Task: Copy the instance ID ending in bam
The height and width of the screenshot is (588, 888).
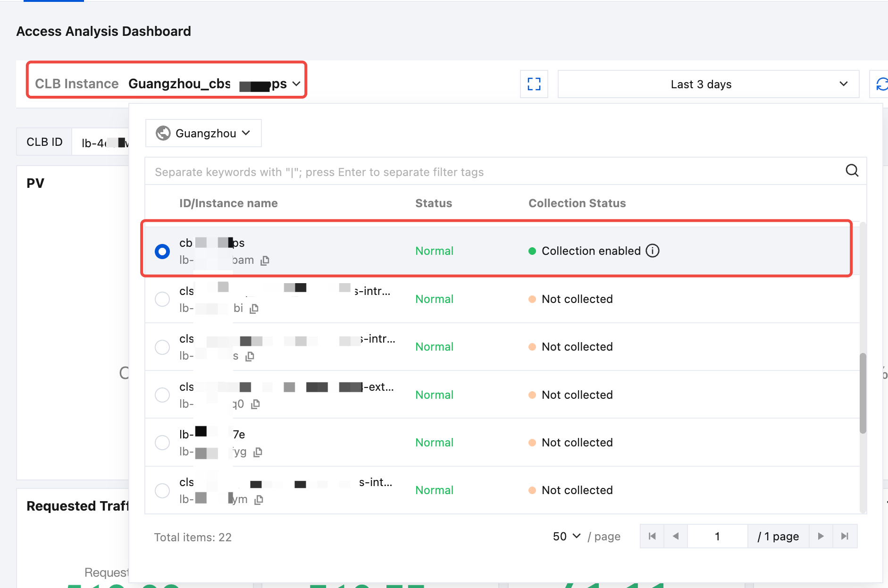Action: click(265, 260)
